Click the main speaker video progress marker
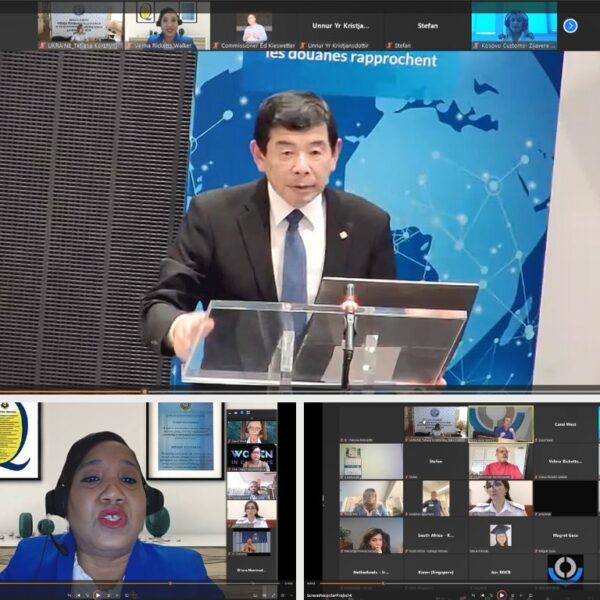Viewport: 600px width, 600px height. 145,391
